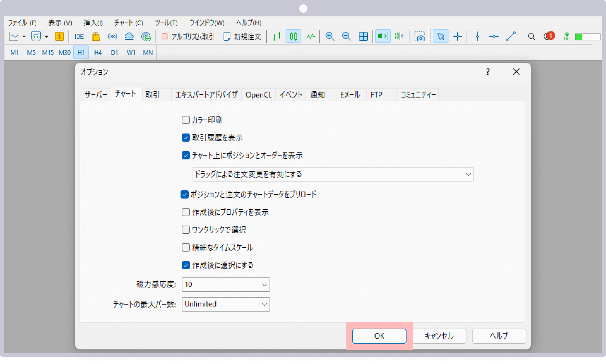
Task: Switch to the エキスパートアドバイザ tab
Action: coord(206,95)
